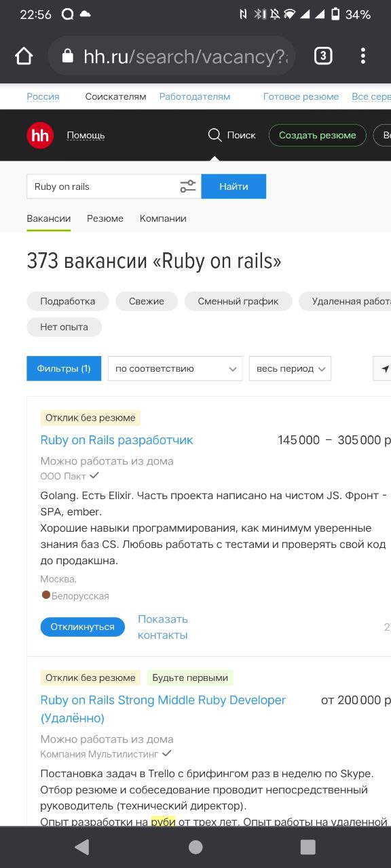Viewport: 391px width, 868px height.
Task: Tap Android home circle button
Action: pos(195,847)
